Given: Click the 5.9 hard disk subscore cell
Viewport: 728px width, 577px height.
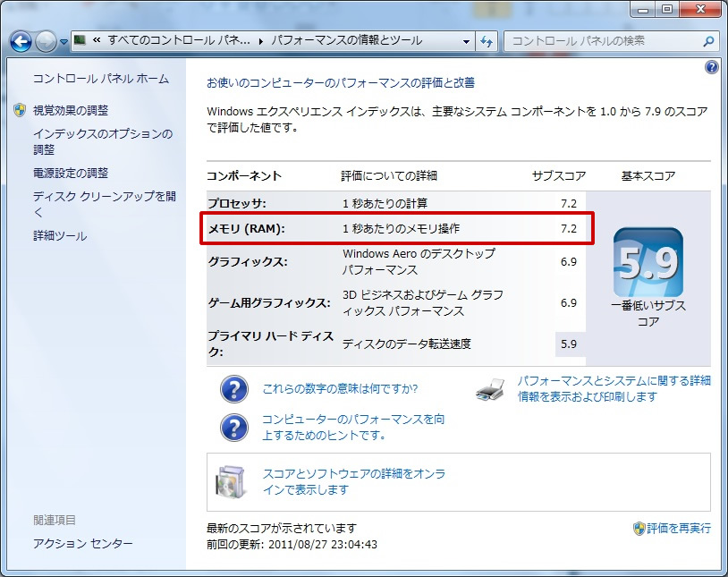Looking at the screenshot, I should 570,344.
